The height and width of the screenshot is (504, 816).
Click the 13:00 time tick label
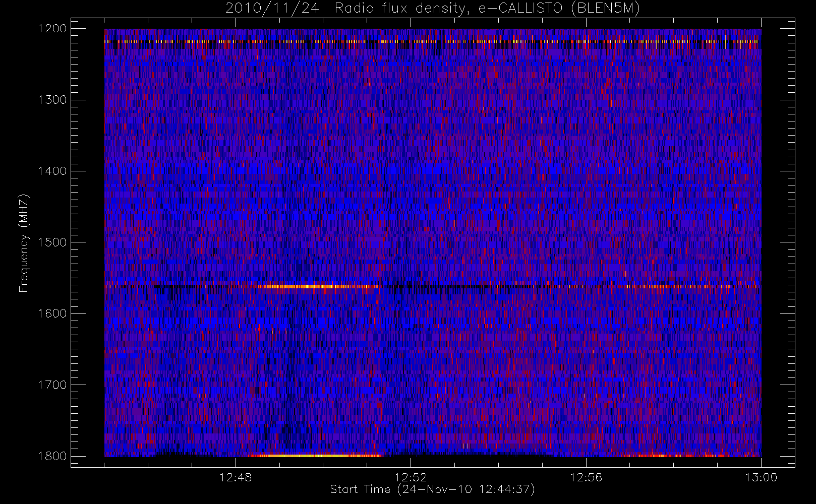(x=761, y=477)
